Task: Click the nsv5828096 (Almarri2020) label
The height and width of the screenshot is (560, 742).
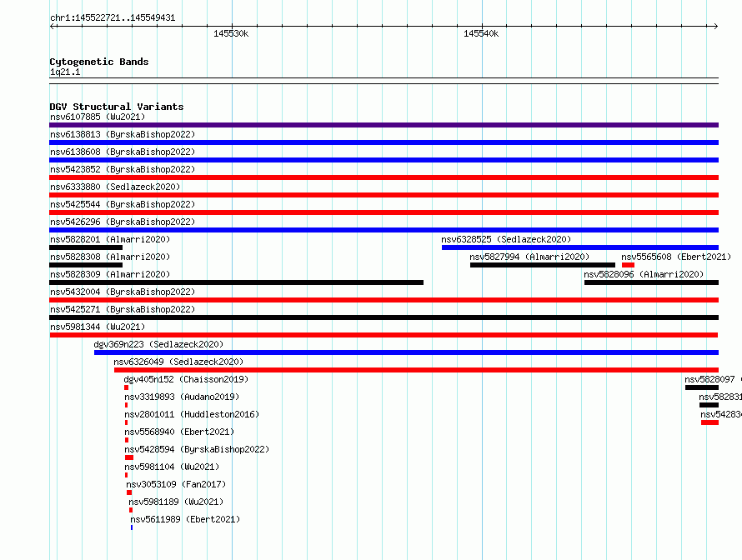Action: [644, 274]
